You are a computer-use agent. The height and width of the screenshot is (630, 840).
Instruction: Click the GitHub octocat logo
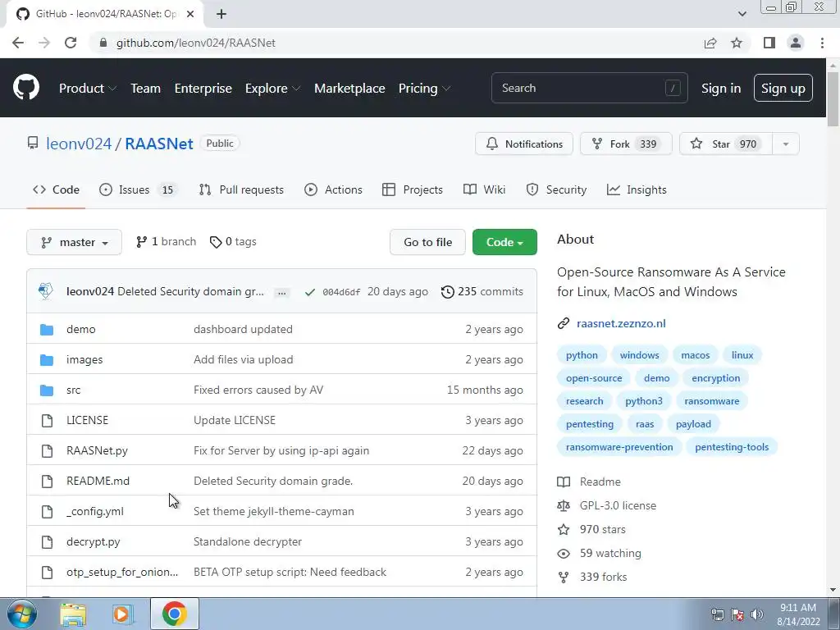(25, 88)
